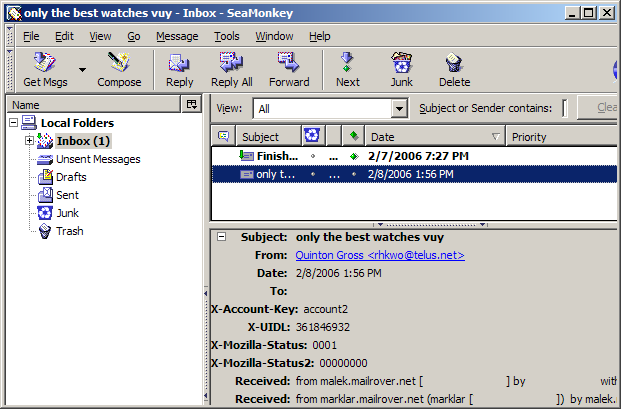Open the View filter dropdown
The width and height of the screenshot is (621, 409).
pos(398,108)
